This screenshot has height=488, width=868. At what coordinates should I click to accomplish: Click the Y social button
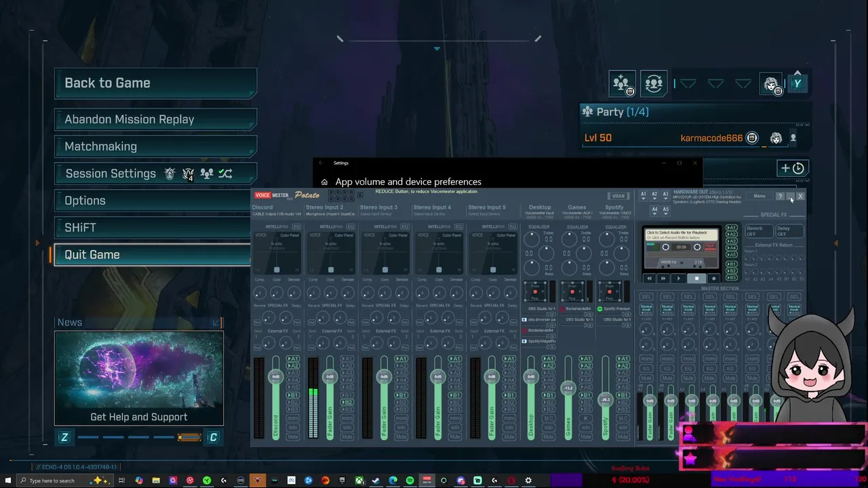[x=797, y=83]
